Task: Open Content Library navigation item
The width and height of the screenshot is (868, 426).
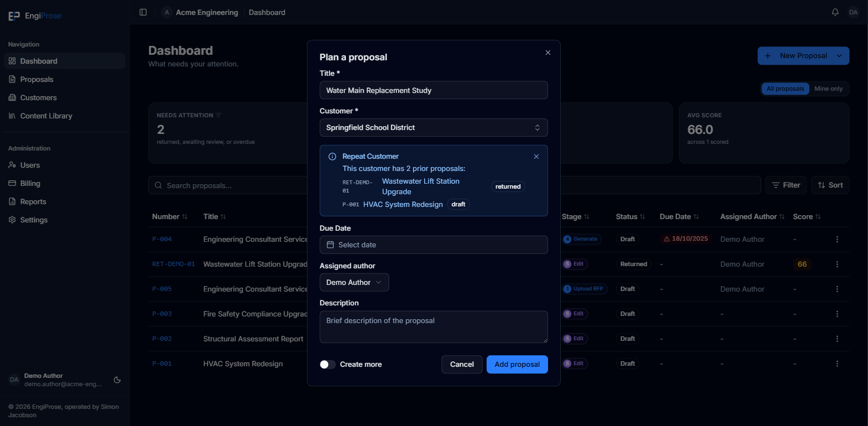Action: pyautogui.click(x=65, y=116)
